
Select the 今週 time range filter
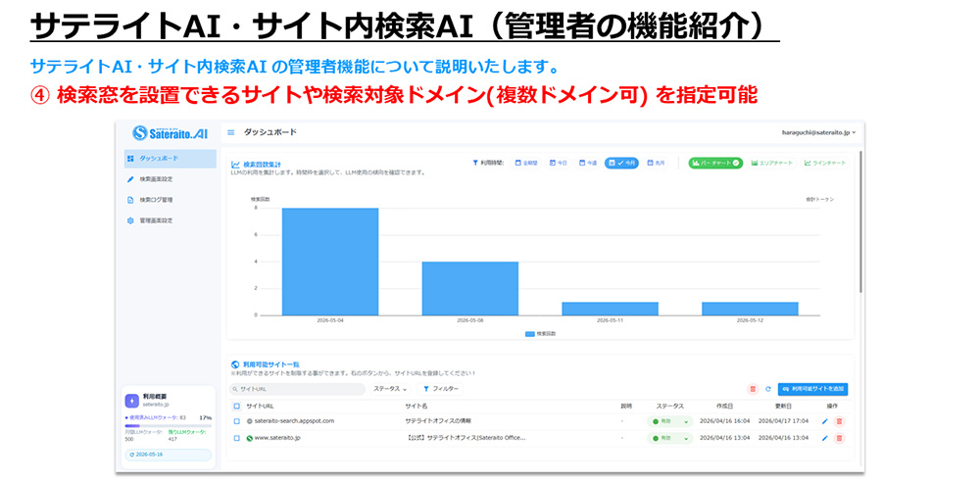[x=589, y=163]
